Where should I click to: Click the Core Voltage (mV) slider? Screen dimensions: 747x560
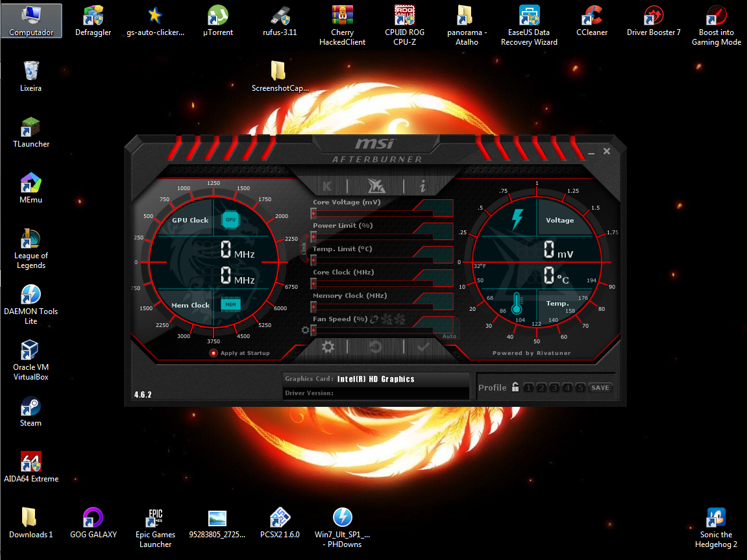pos(372,213)
